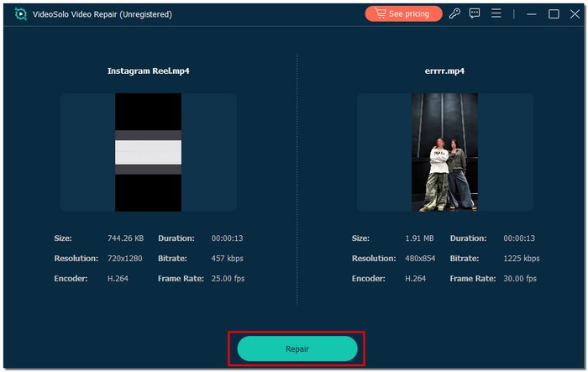Click the 1225 kbps bitrate value
This screenshot has width=588, height=372.
[522, 259]
